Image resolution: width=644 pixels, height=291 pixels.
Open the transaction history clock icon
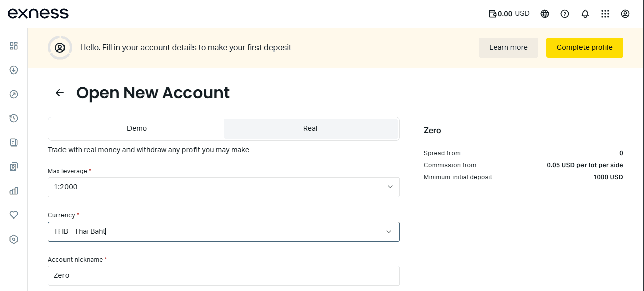(14, 118)
